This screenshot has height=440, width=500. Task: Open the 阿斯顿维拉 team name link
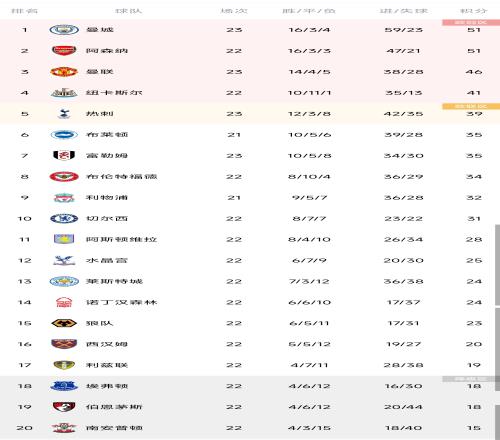click(x=121, y=239)
